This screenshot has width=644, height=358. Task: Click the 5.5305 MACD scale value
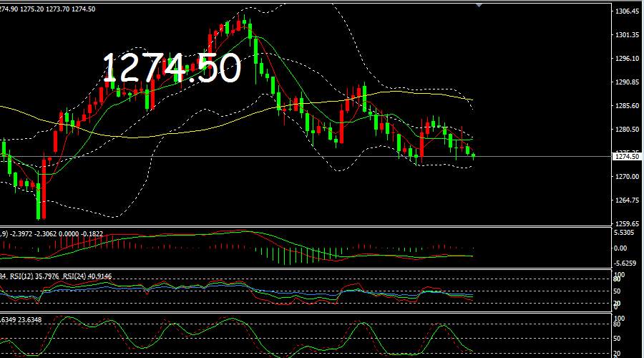(624, 233)
